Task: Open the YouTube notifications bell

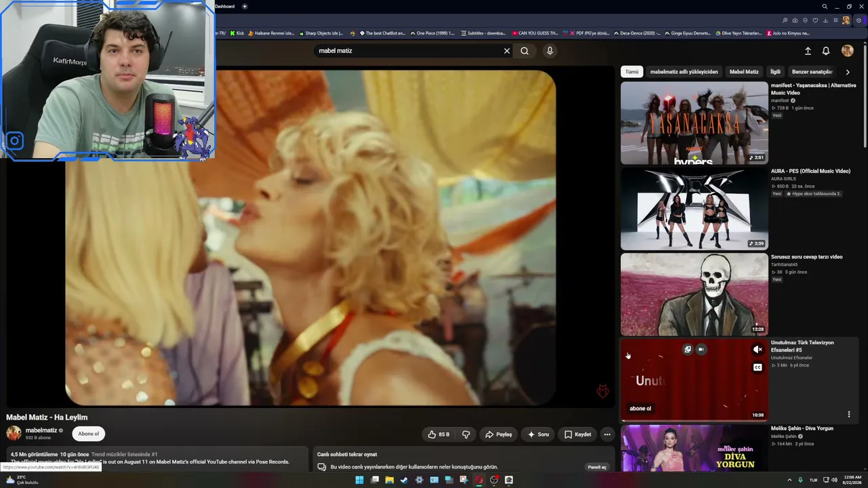Action: (826, 51)
